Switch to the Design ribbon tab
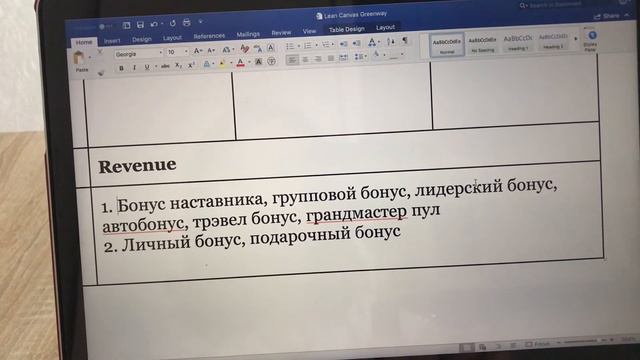This screenshot has width=640, height=360. tap(142, 40)
